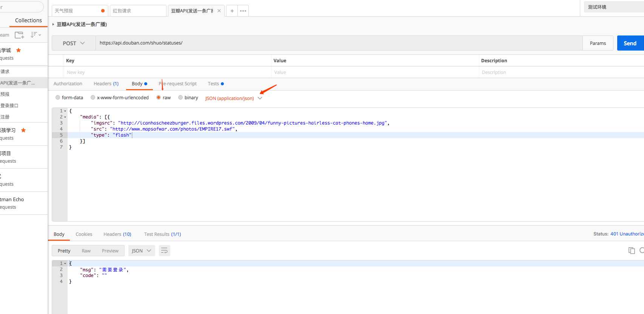The height and width of the screenshot is (314, 644).
Task: Copy the response body to clipboard
Action: (x=632, y=251)
